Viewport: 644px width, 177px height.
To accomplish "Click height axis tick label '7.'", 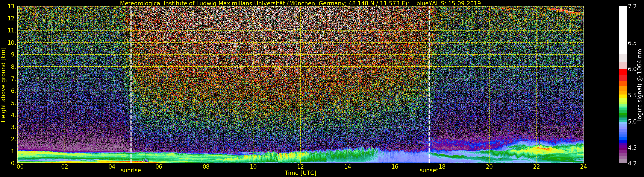I will point(14,79).
